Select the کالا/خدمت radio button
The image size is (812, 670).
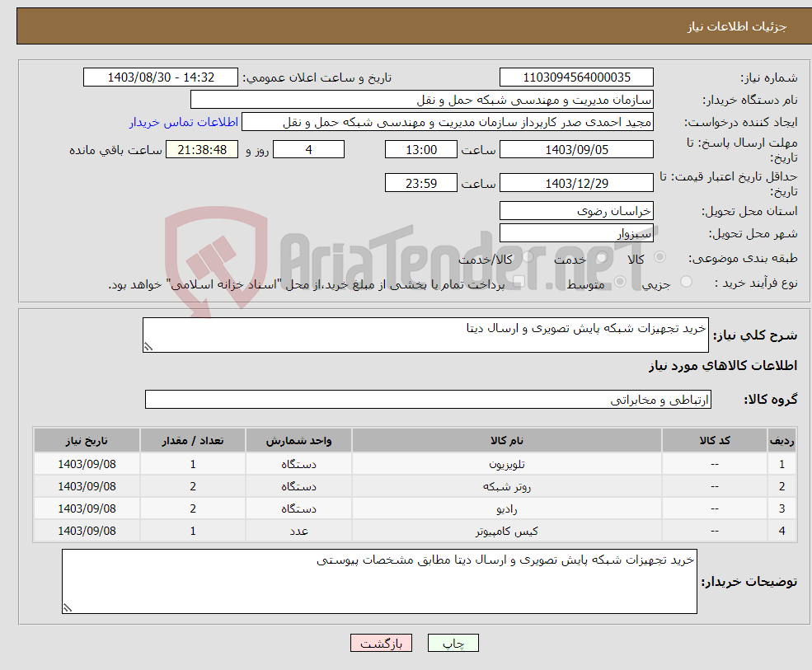pyautogui.click(x=528, y=257)
